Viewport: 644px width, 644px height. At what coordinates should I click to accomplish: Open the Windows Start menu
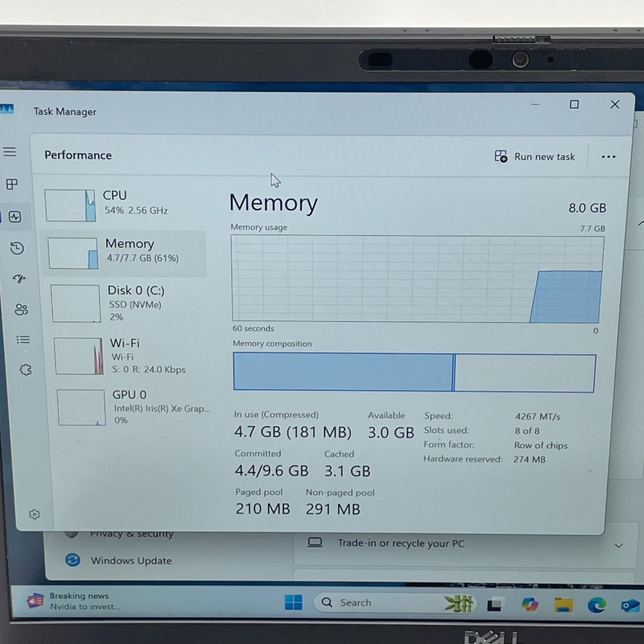coord(294,602)
